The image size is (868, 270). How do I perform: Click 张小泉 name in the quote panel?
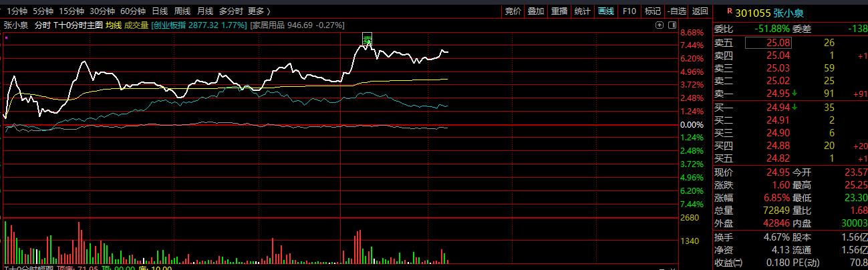(x=788, y=12)
